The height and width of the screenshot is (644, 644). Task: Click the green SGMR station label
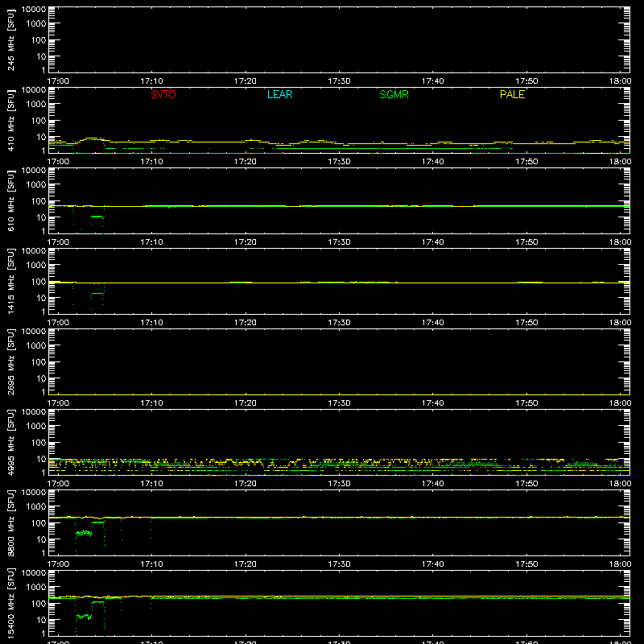pos(394,94)
